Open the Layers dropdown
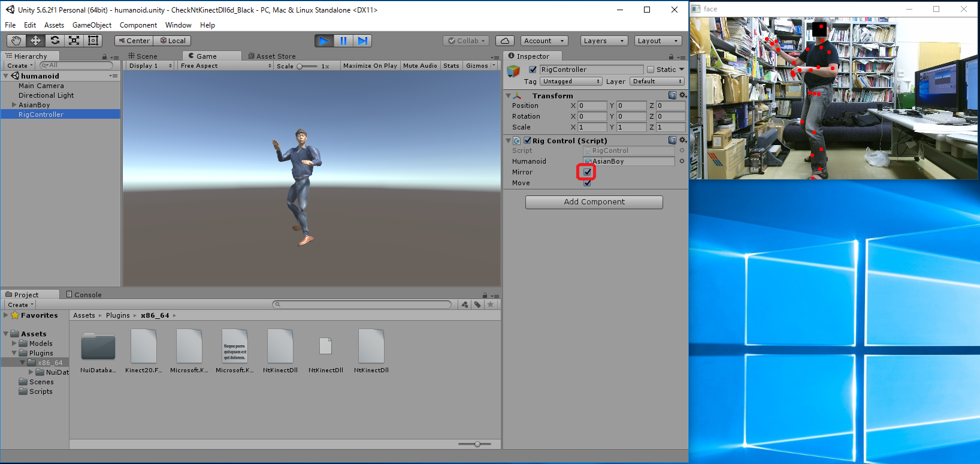The image size is (980, 464). point(604,41)
